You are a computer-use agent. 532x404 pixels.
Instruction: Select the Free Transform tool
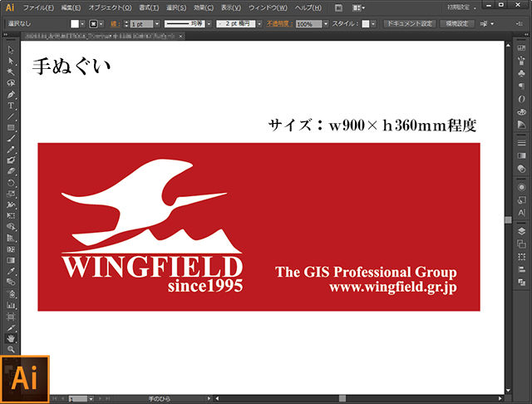tap(11, 216)
